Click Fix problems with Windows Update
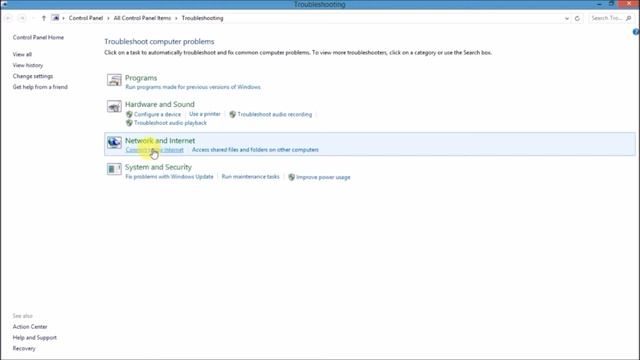640x360 pixels. click(x=169, y=177)
